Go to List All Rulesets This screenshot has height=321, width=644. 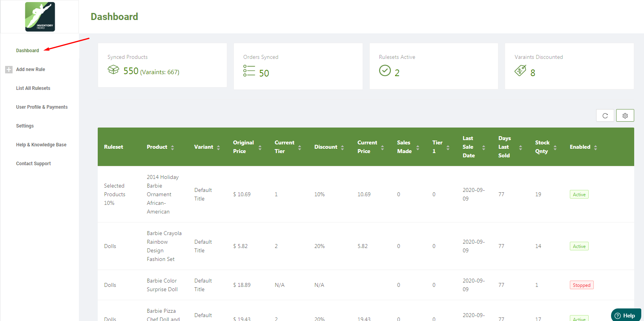tap(33, 88)
